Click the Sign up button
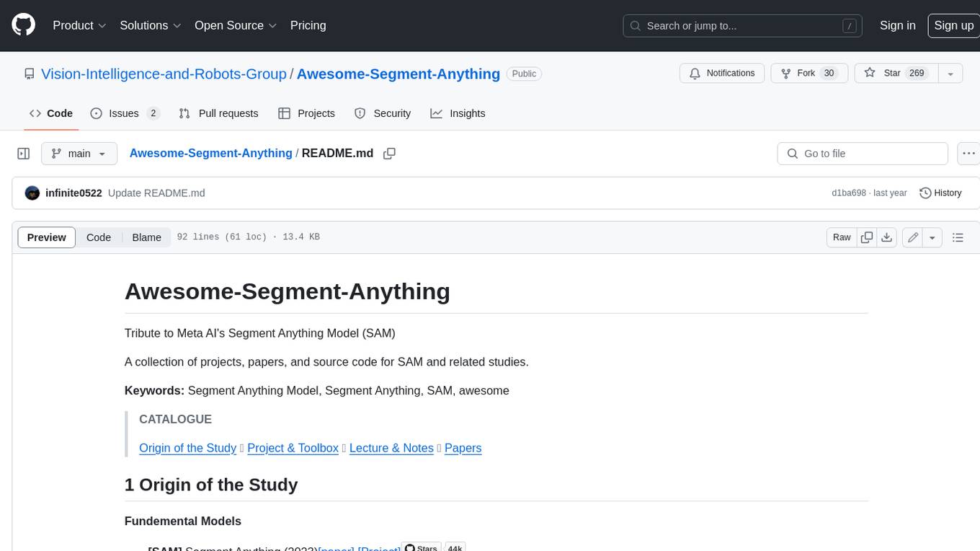This screenshot has height=551, width=980. (x=953, y=25)
